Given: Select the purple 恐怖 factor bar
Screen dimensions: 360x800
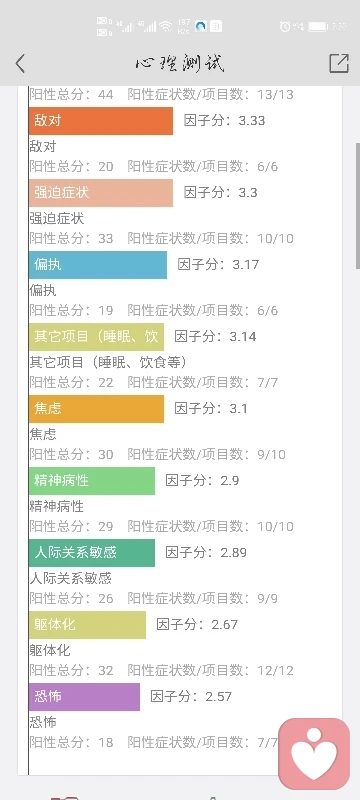Looking at the screenshot, I should (x=84, y=696).
